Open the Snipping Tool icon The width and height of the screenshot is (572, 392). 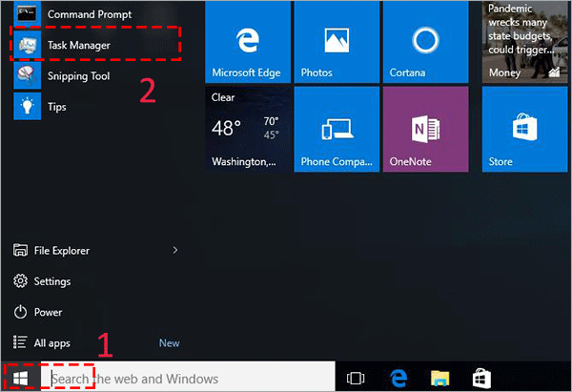[x=27, y=75]
